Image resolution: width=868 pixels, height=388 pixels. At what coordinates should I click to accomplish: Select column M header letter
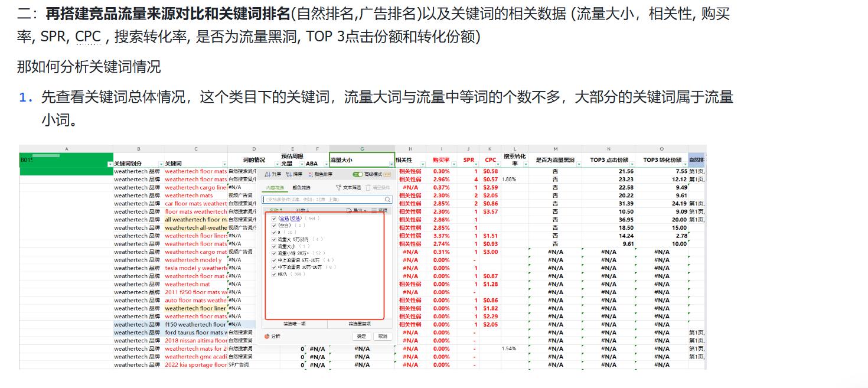pos(555,149)
